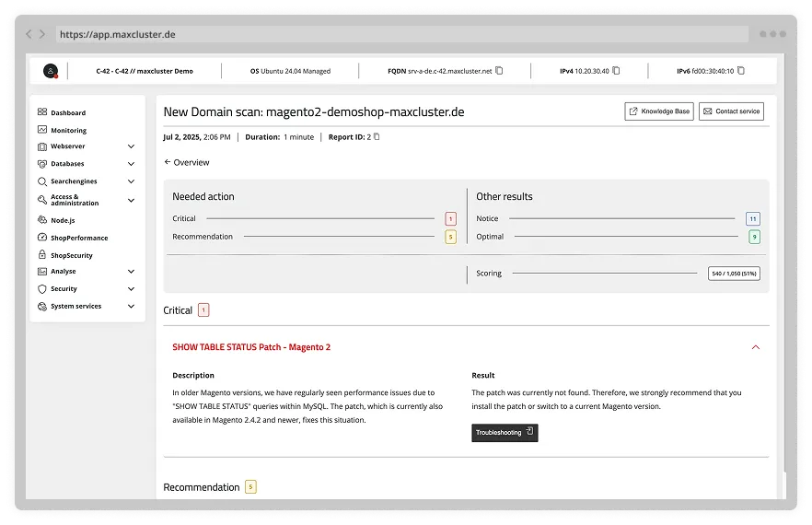Click the blue Notice count badge
The width and height of the screenshot is (812, 525).
pos(753,218)
